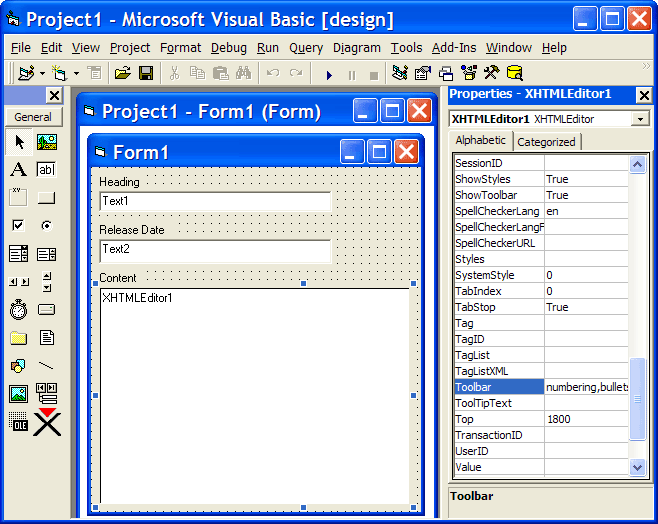Click the Text2 input field
This screenshot has height=524, width=658.
[215, 251]
